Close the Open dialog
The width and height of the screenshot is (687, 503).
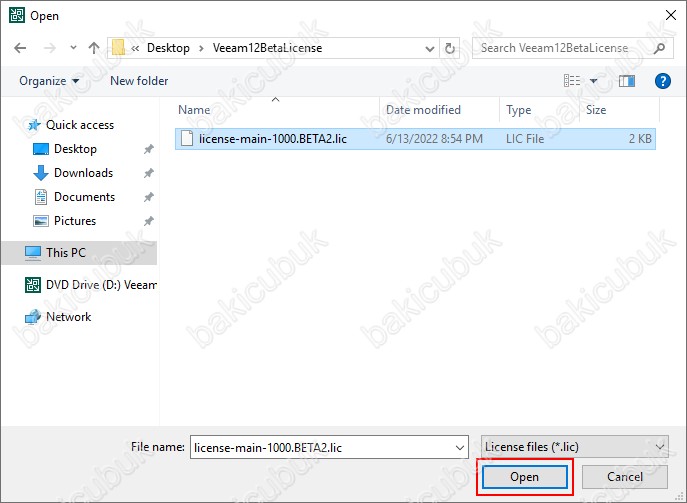[670, 15]
